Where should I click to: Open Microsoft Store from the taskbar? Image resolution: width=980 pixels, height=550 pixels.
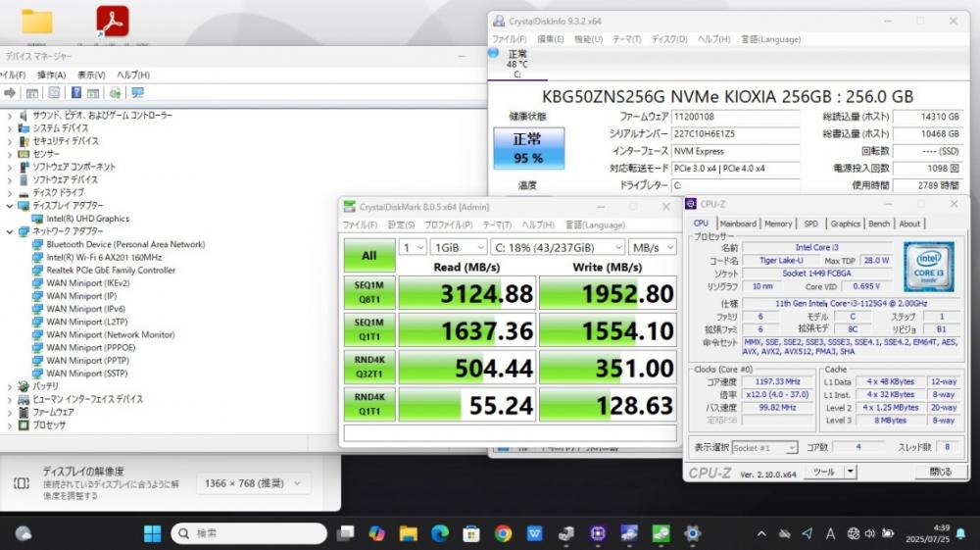pos(471,533)
